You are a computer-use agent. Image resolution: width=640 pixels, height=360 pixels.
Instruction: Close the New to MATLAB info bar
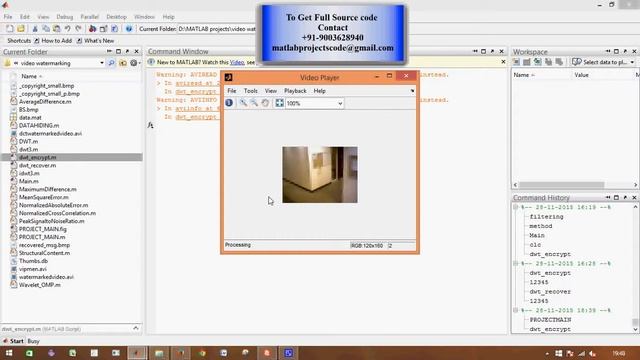[503, 62]
